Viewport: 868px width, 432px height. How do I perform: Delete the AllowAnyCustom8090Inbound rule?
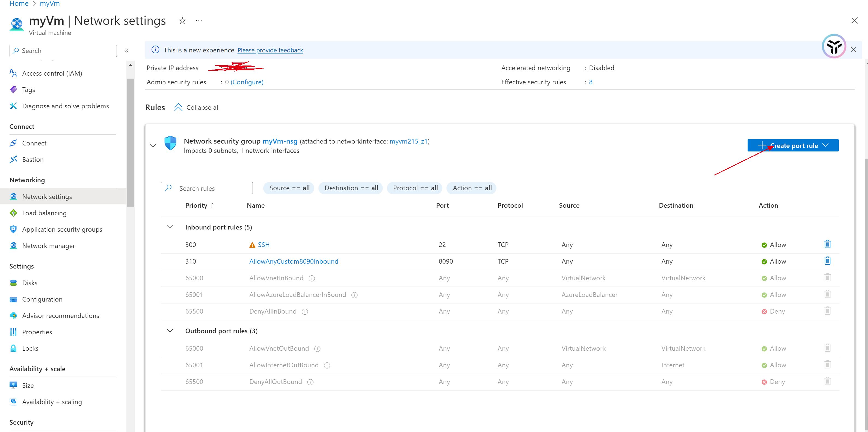coord(827,261)
